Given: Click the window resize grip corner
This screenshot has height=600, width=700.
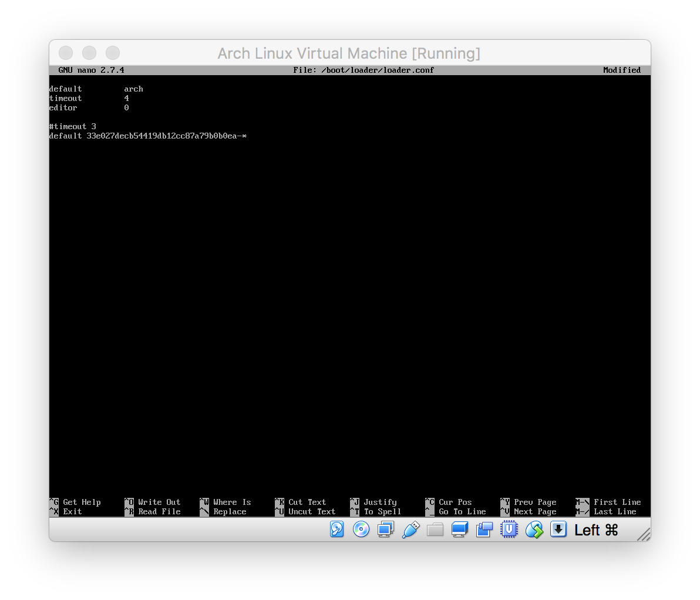Looking at the screenshot, I should pyautogui.click(x=643, y=534).
